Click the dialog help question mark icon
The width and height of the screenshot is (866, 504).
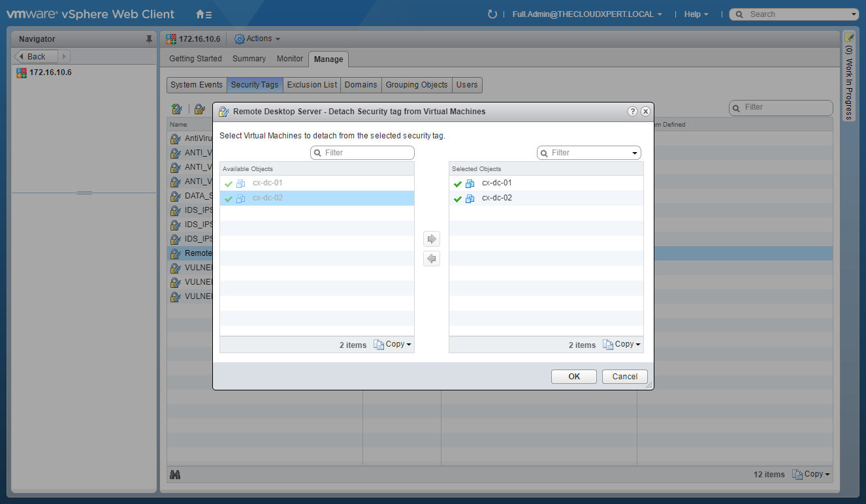coord(632,112)
